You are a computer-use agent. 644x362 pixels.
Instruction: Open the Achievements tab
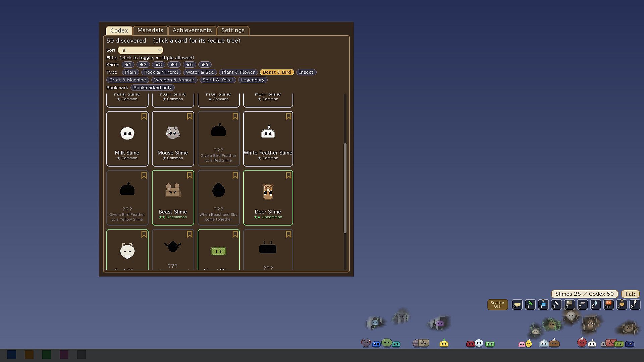point(192,31)
